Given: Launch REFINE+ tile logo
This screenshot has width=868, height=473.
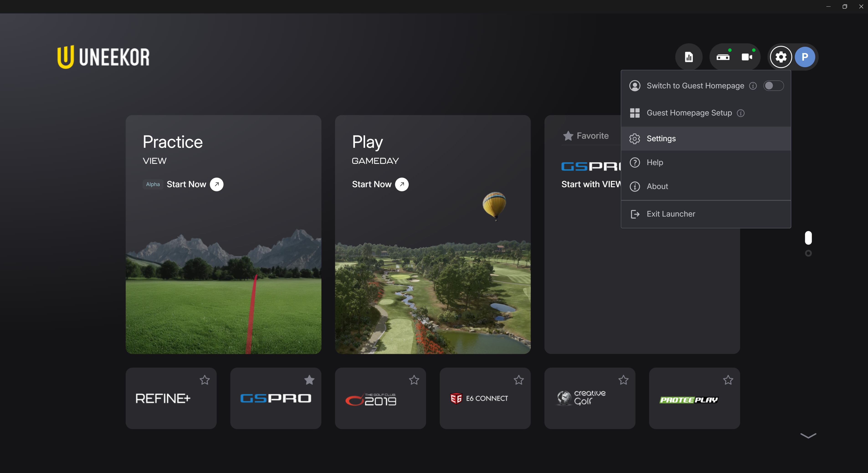Looking at the screenshot, I should 163,399.
